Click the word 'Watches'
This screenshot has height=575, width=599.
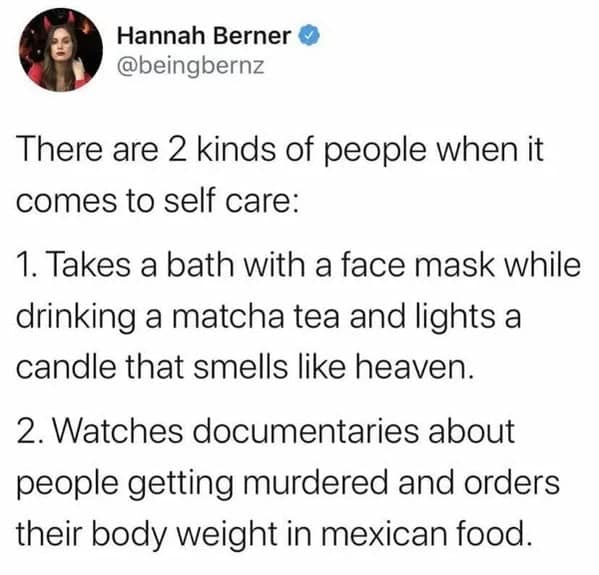click(118, 431)
